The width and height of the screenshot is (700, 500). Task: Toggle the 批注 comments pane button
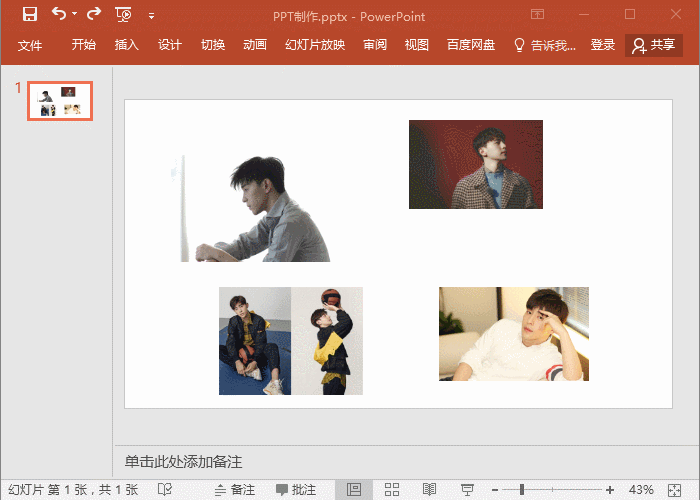pos(296,490)
